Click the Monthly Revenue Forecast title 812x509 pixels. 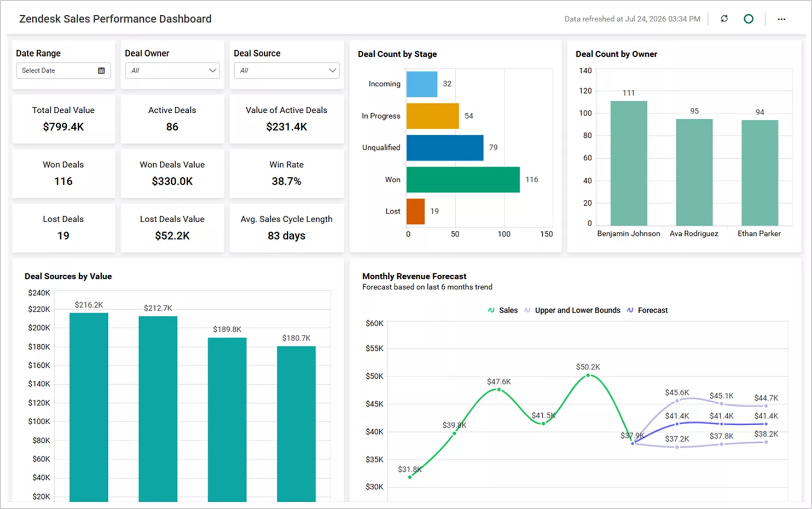[x=414, y=276]
